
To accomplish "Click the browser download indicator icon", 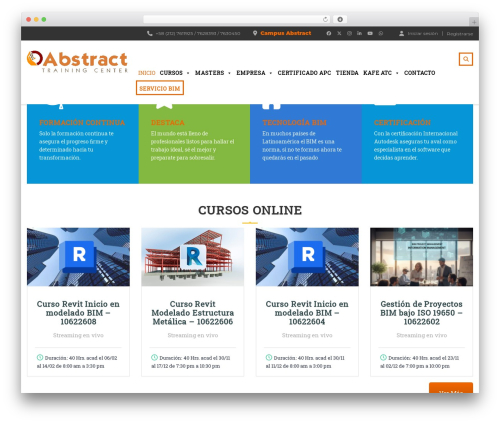I will pyautogui.click(x=340, y=19).
